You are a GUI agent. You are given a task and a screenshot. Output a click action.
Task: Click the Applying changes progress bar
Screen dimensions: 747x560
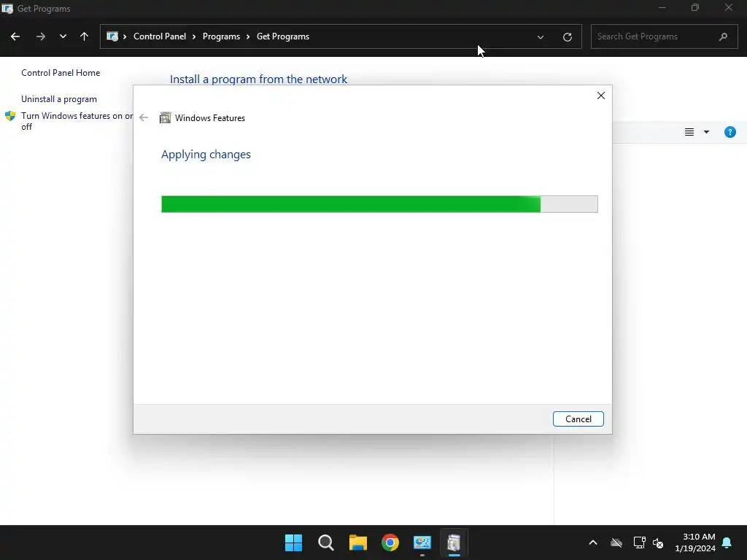point(379,204)
